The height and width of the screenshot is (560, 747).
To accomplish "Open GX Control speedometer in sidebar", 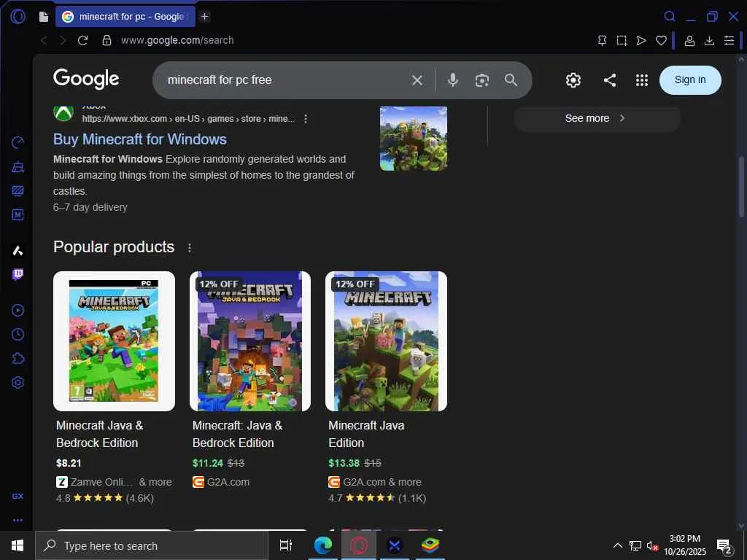I will [18, 142].
